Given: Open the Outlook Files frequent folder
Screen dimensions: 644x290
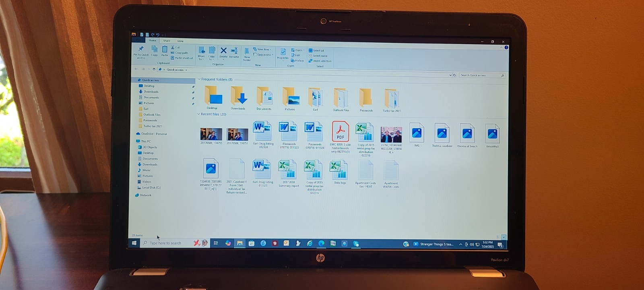Looking at the screenshot, I should 341,99.
